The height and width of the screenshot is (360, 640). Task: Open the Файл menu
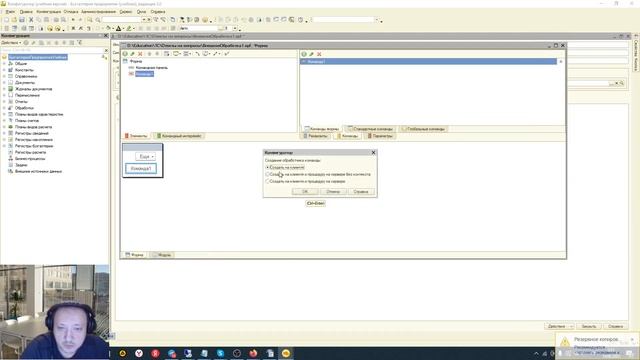tap(10, 12)
